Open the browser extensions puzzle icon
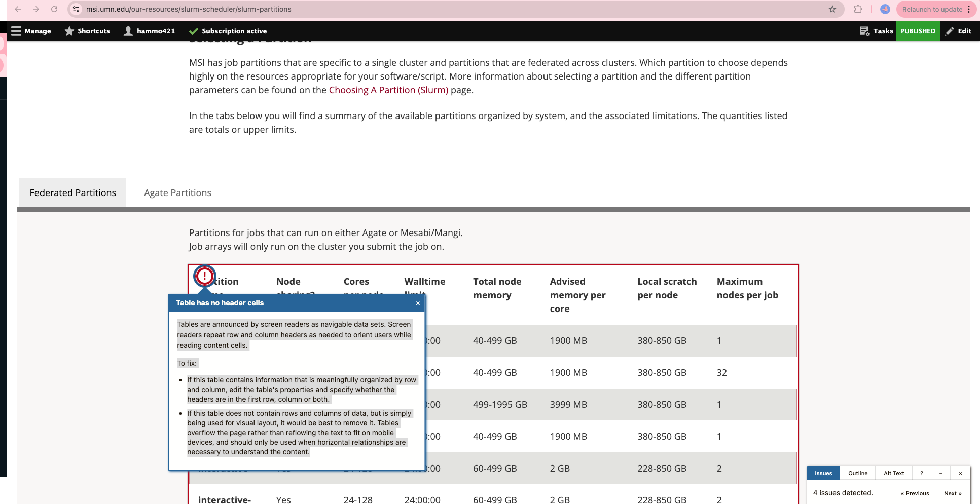The width and height of the screenshot is (980, 504). click(858, 9)
